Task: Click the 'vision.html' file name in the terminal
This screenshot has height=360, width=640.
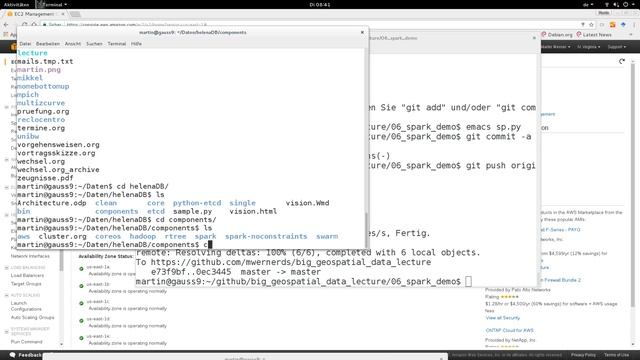Action: [253, 211]
